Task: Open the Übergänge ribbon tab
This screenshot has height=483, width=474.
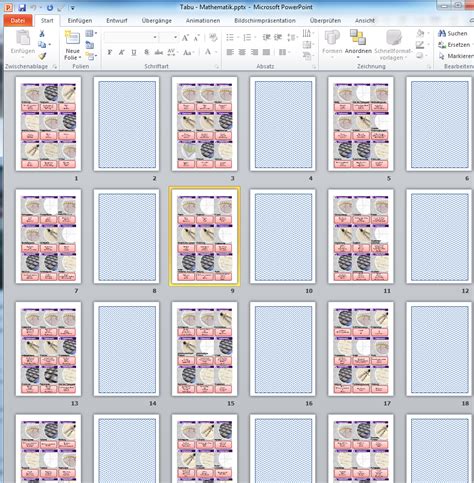Action: coord(156,21)
